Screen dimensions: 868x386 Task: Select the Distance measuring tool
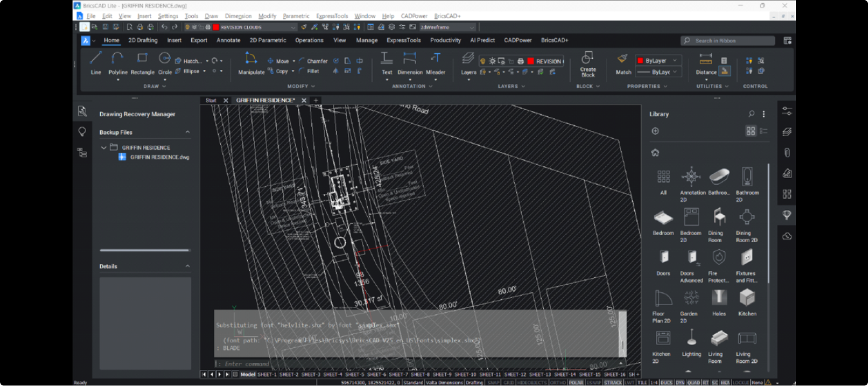pyautogui.click(x=706, y=62)
